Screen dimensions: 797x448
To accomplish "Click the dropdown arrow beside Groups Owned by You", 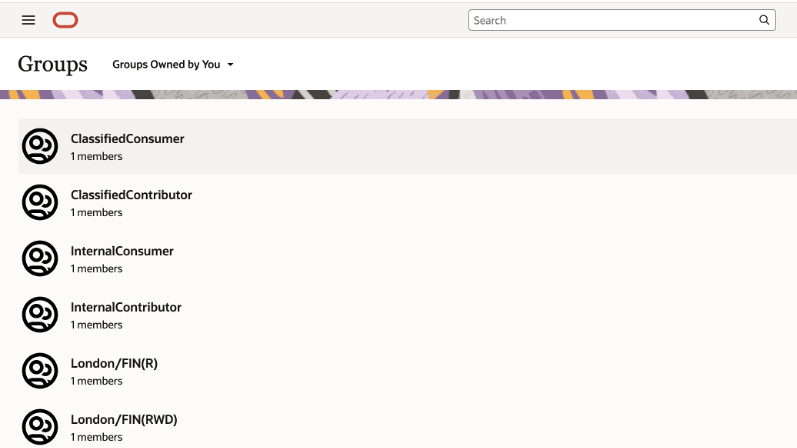I will coord(231,65).
